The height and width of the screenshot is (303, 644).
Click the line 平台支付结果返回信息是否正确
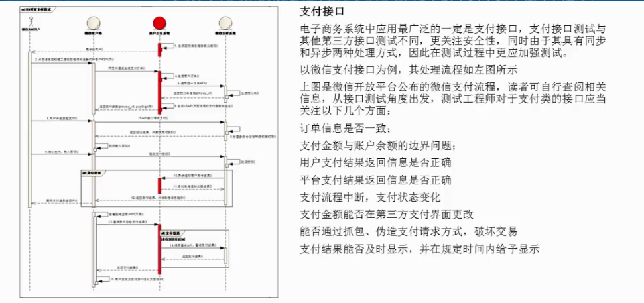coord(376,180)
